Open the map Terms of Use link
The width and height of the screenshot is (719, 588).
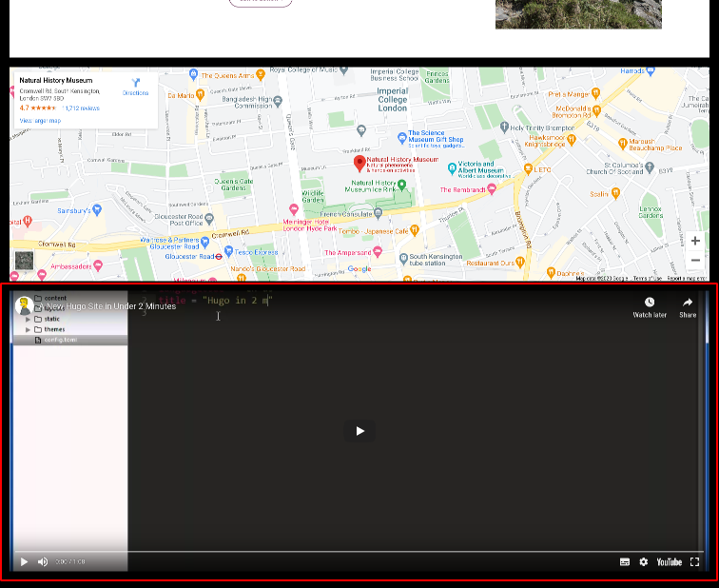[648, 279]
